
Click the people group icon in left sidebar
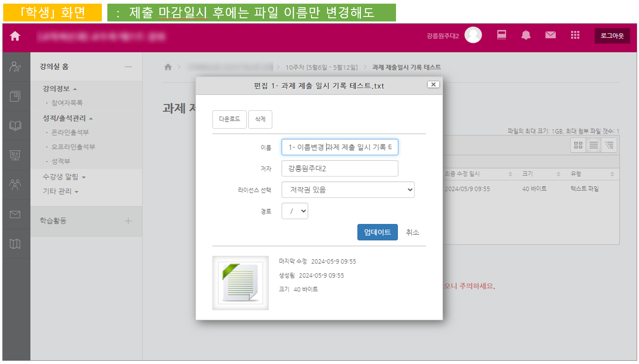tap(15, 184)
